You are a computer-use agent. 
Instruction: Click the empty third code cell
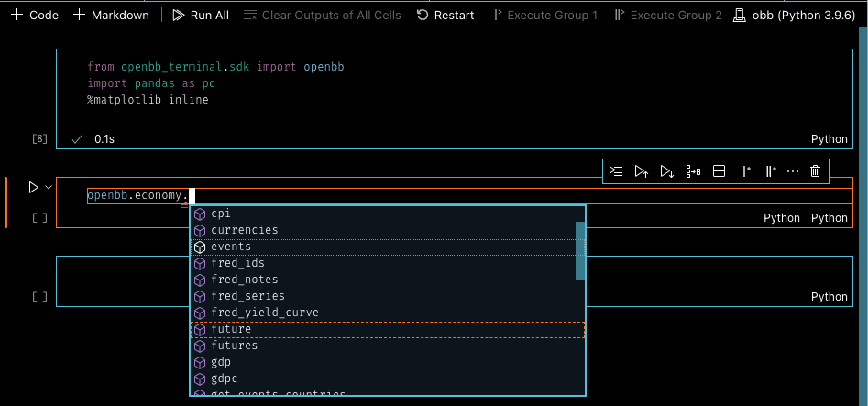click(455, 280)
